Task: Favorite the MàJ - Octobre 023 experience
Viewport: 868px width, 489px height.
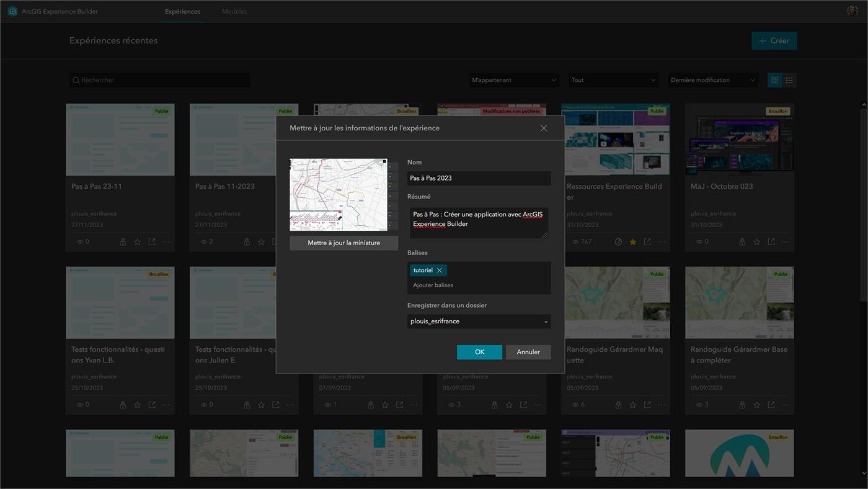Action: point(757,242)
